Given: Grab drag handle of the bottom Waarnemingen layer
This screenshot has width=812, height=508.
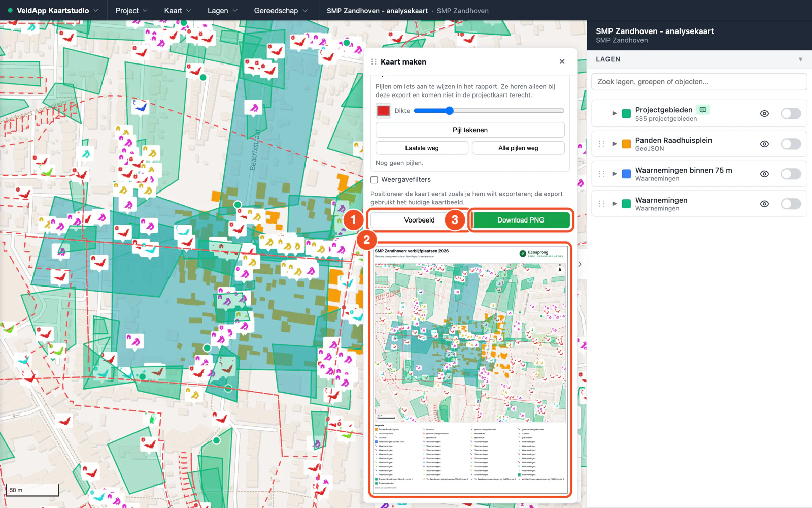Looking at the screenshot, I should coord(601,204).
